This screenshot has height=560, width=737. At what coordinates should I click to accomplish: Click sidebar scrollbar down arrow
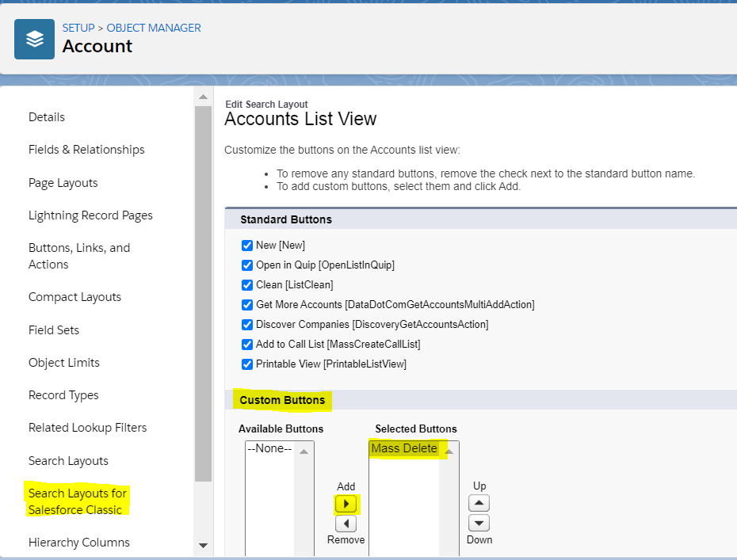pyautogui.click(x=203, y=546)
